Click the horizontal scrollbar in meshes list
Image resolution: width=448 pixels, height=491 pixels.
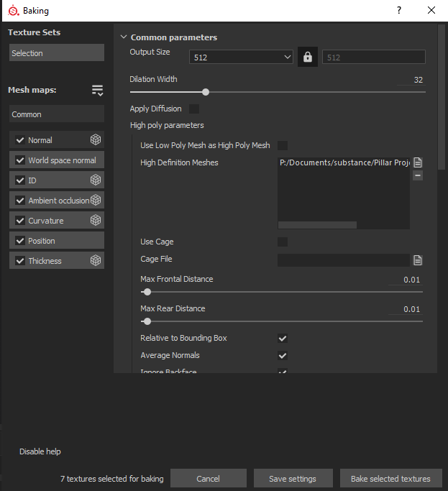pyautogui.click(x=317, y=225)
